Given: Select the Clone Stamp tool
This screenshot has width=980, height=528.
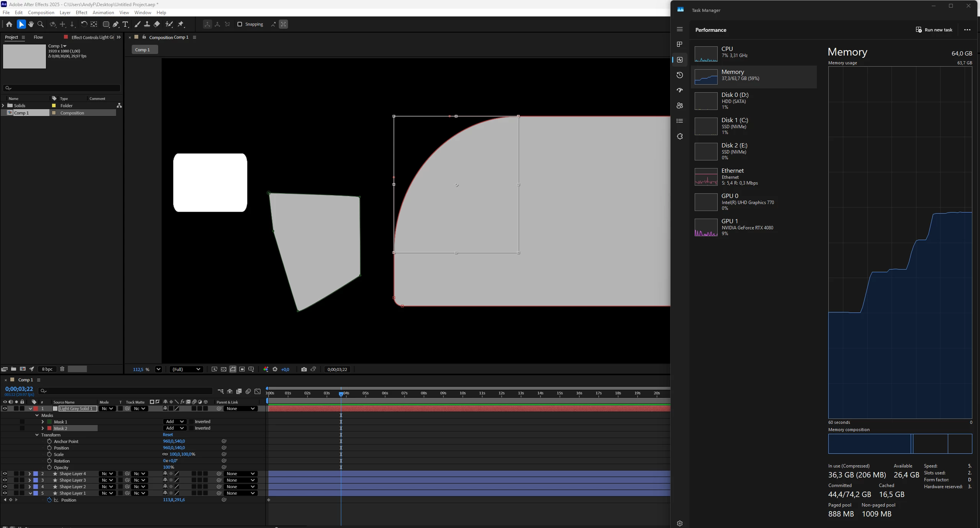Looking at the screenshot, I should click(x=147, y=24).
